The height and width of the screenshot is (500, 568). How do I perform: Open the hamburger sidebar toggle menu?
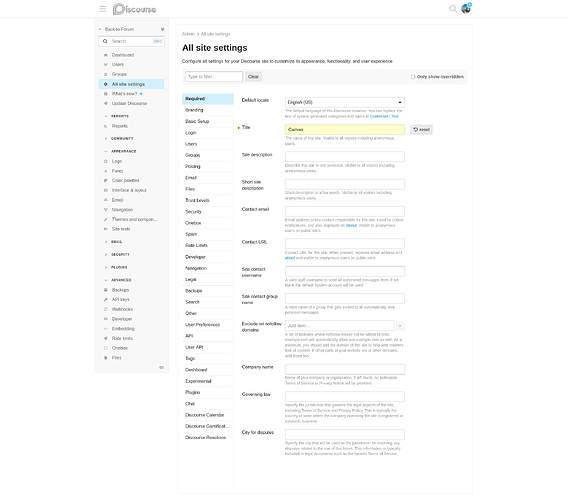click(x=103, y=9)
